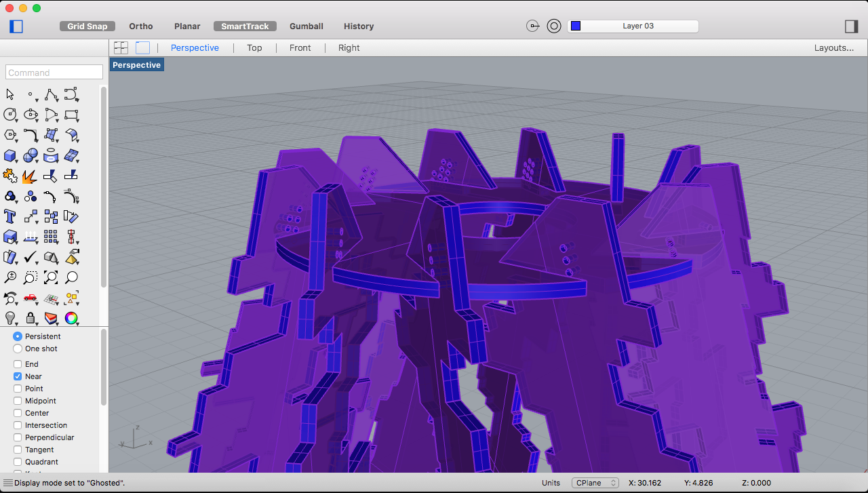This screenshot has width=868, height=493.
Task: Activate the Fillet Curves tool
Action: point(31,135)
